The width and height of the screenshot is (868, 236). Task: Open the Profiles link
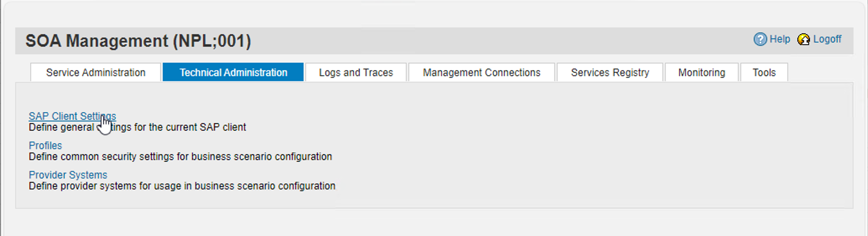tap(45, 145)
